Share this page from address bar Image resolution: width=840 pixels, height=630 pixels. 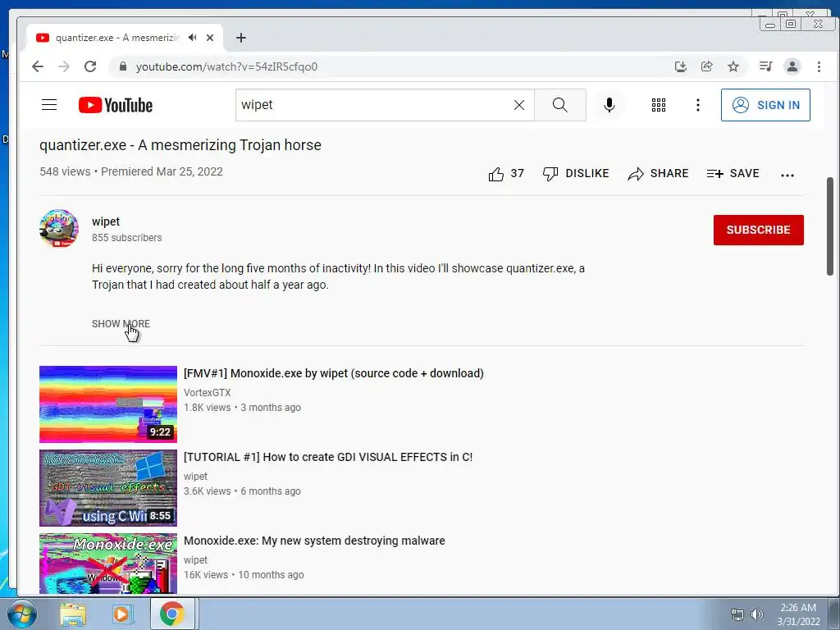click(706, 66)
